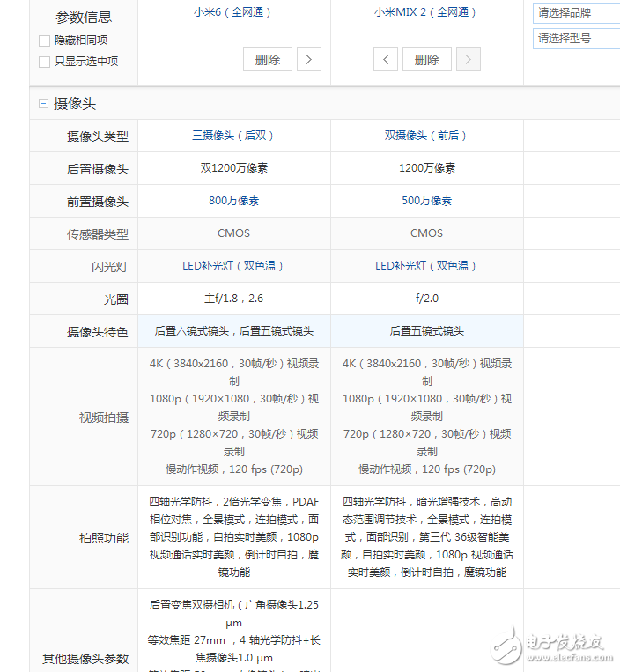Delete 小米6 from the comparison
The image size is (620, 672).
tap(268, 59)
